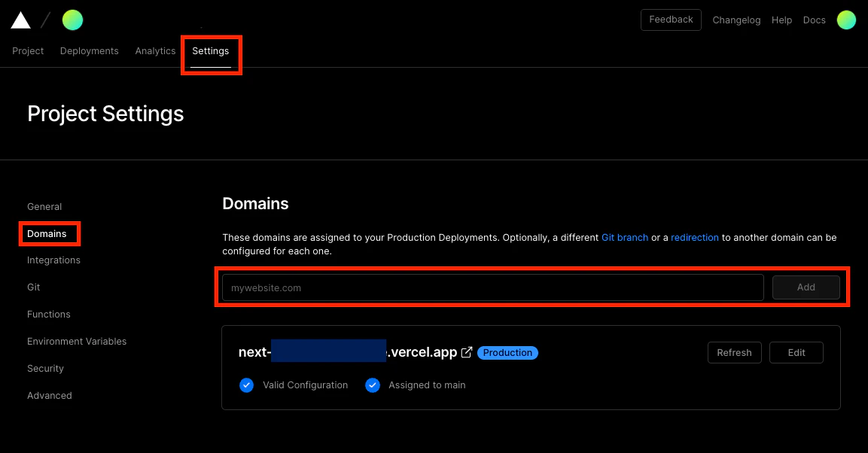Open General settings in sidebar
The height and width of the screenshot is (453, 868).
[44, 206]
